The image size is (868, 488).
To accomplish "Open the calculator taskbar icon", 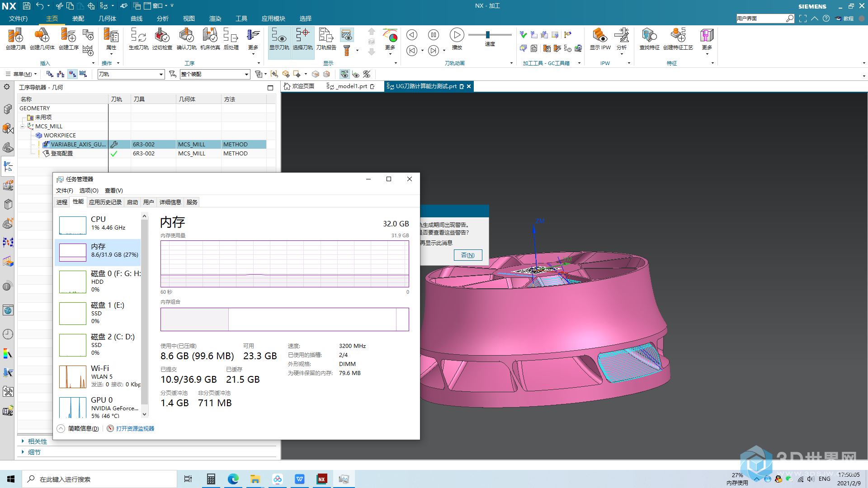I will [x=211, y=479].
